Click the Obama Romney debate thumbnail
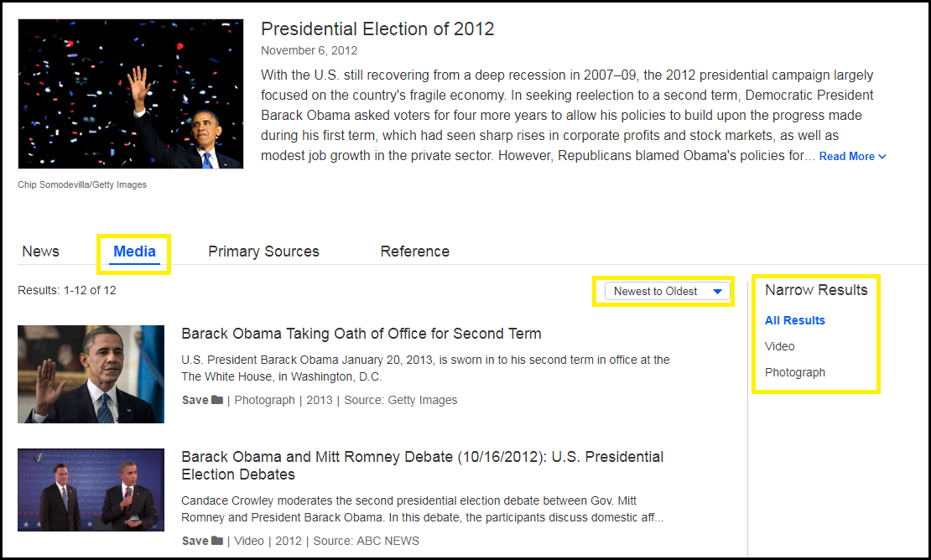The height and width of the screenshot is (560, 931). pyautogui.click(x=91, y=490)
